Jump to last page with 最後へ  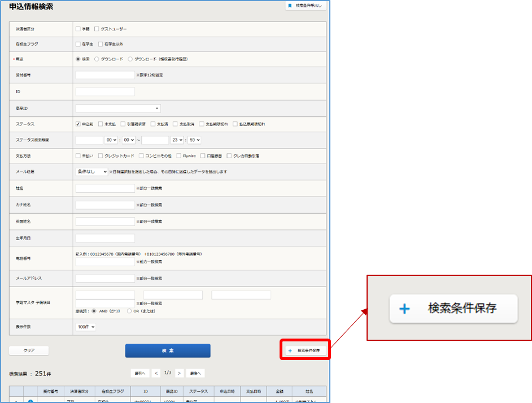coord(194,373)
